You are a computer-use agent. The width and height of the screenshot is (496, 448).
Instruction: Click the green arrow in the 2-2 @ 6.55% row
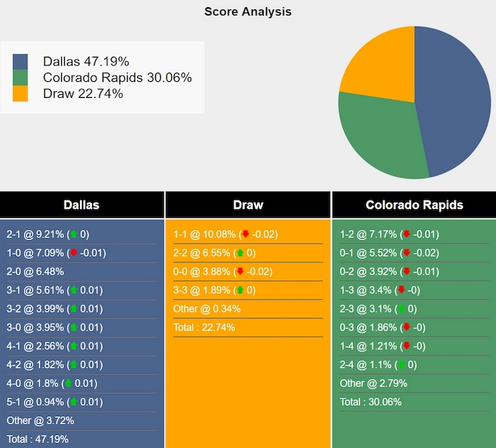click(239, 253)
